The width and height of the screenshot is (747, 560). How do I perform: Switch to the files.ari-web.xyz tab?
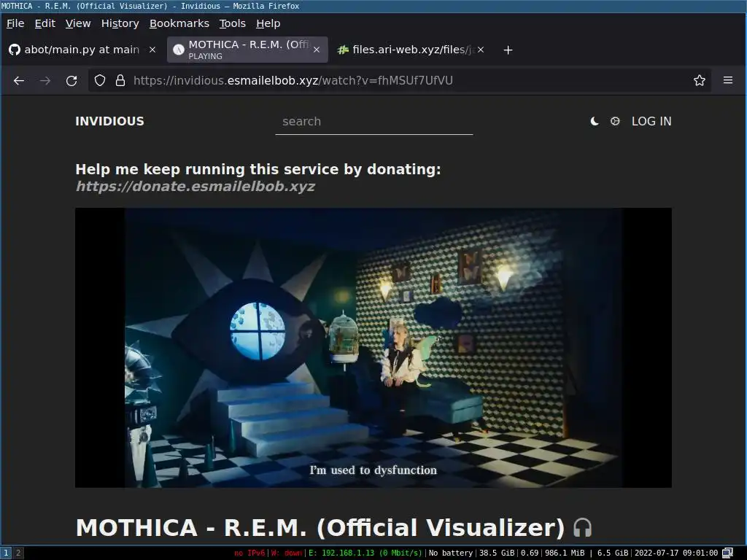411,50
